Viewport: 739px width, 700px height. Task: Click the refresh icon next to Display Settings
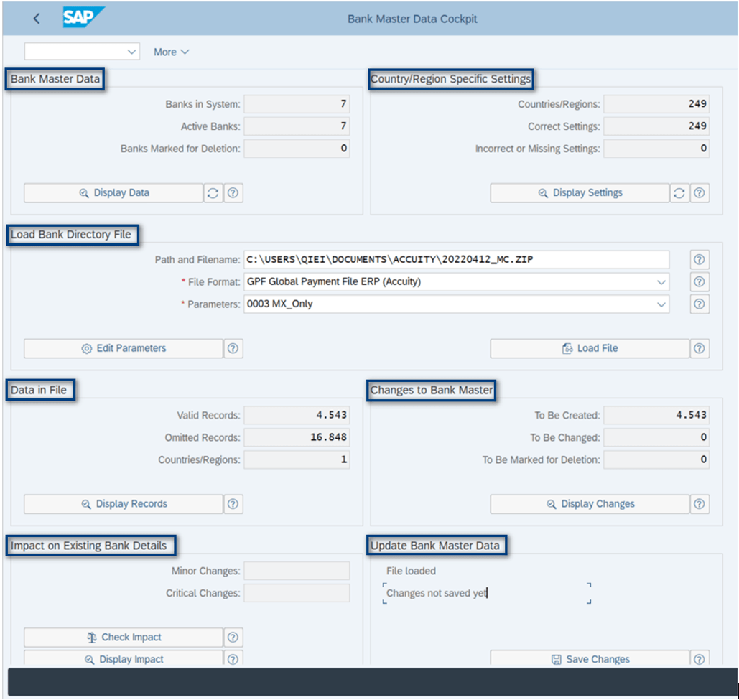[x=679, y=192]
